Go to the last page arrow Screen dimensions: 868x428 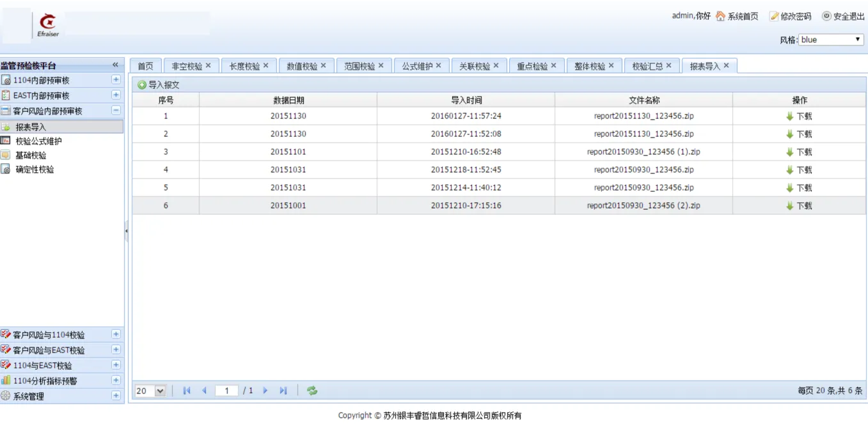pyautogui.click(x=283, y=391)
